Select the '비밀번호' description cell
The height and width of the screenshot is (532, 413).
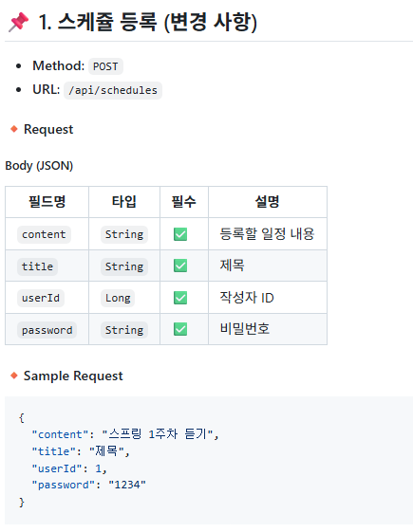[245, 329]
